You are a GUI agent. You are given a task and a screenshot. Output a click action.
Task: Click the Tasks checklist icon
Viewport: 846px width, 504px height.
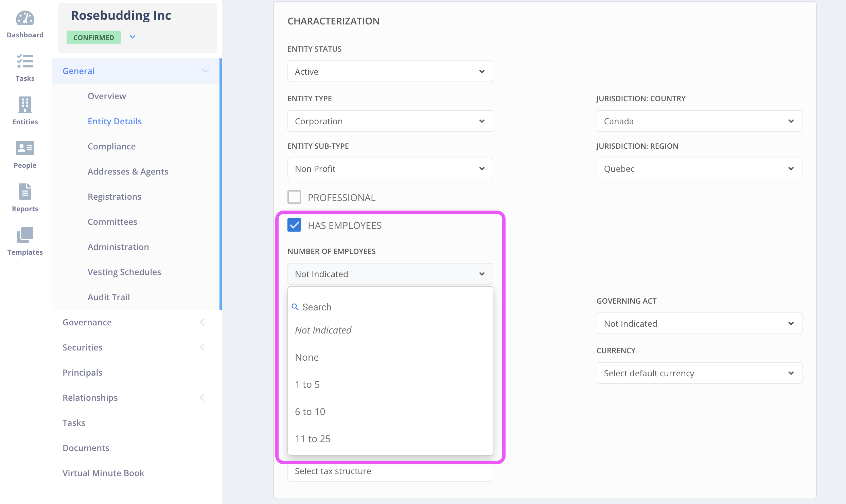[25, 61]
